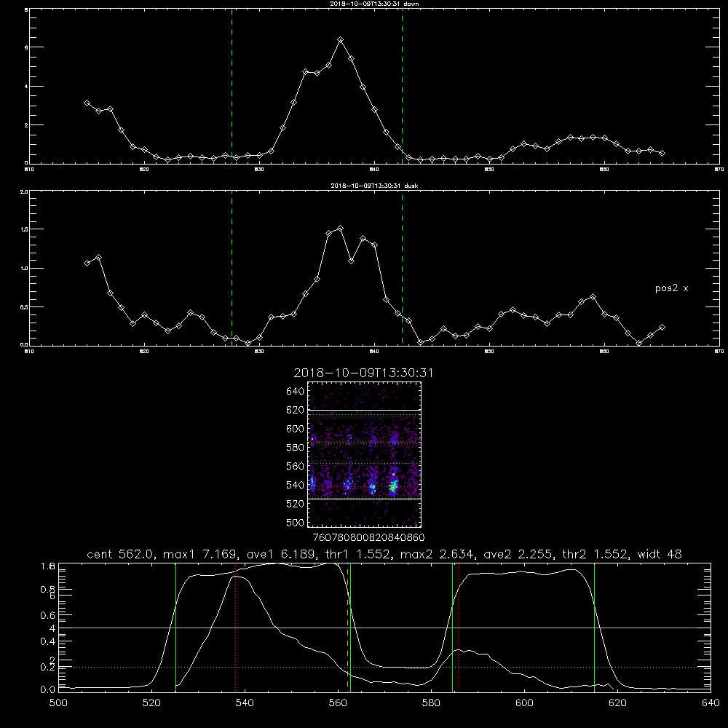Click right green dashed line in dawn plot
Image resolution: width=728 pixels, height=728 pixels.
coord(402,87)
